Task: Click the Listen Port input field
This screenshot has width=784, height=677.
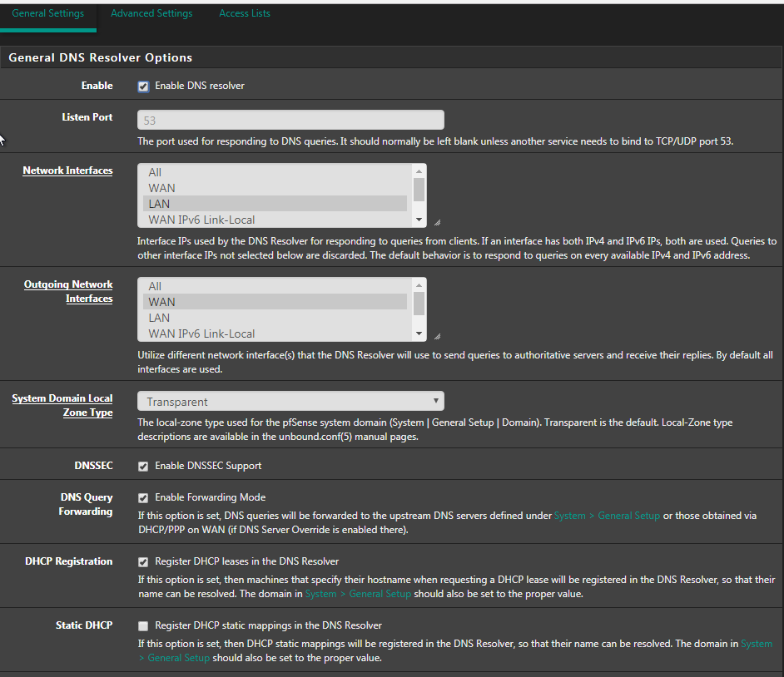Action: pos(290,121)
